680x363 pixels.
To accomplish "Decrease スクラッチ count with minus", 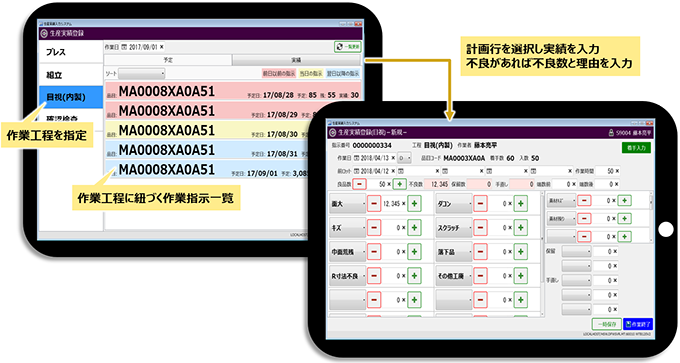I will (480, 228).
